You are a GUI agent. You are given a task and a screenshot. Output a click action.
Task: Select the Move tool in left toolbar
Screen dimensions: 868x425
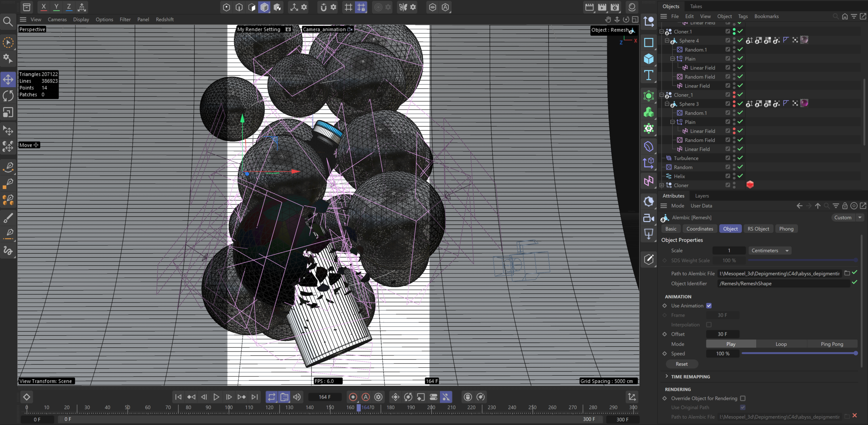tap(8, 80)
